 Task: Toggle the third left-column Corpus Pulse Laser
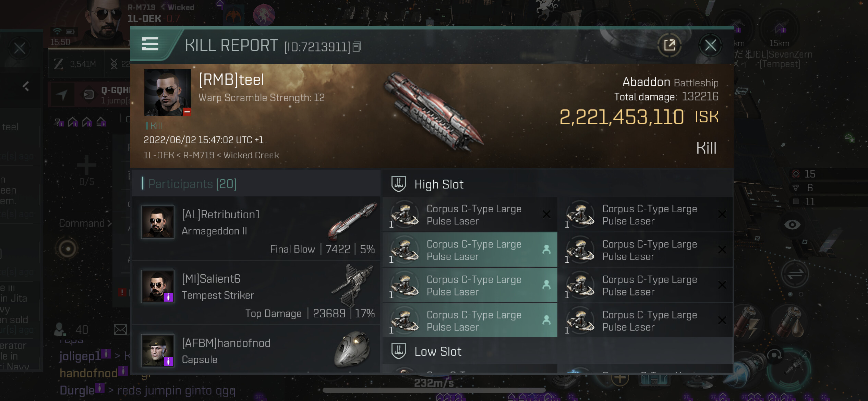pyautogui.click(x=470, y=285)
